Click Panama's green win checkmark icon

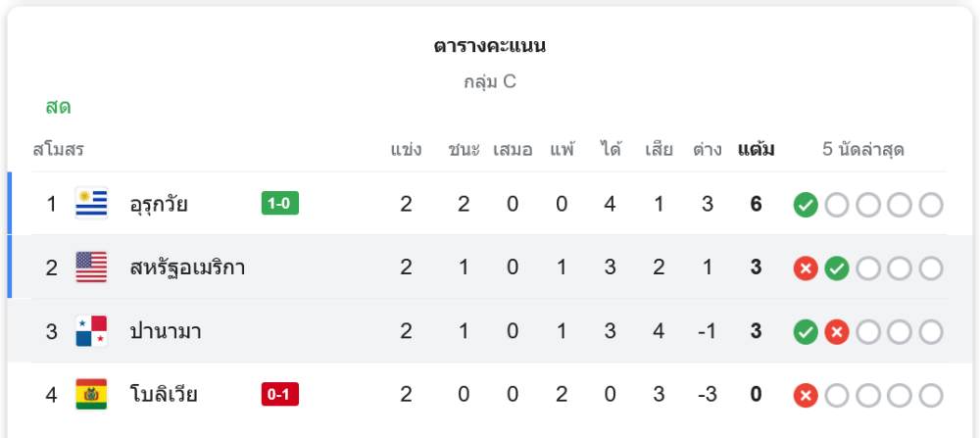tap(806, 332)
